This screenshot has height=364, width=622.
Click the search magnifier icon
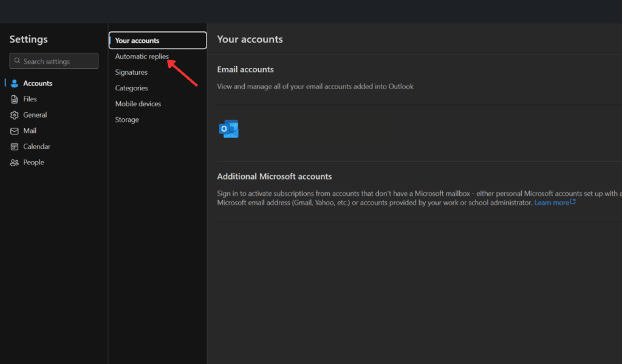[17, 61]
